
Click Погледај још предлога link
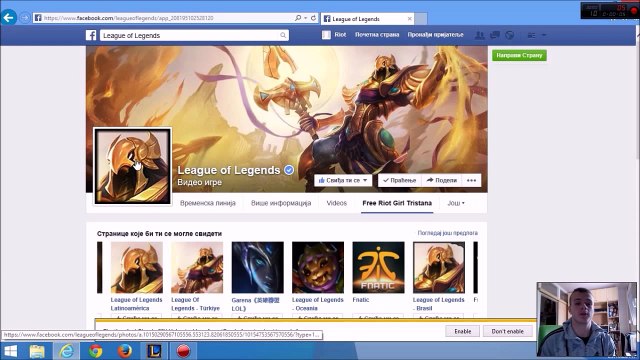447,233
